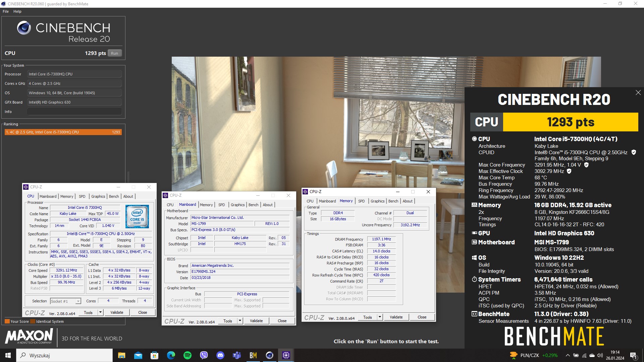Switch to CPU-Z via its taskbar icon
This screenshot has width=644, height=362.
click(x=286, y=355)
